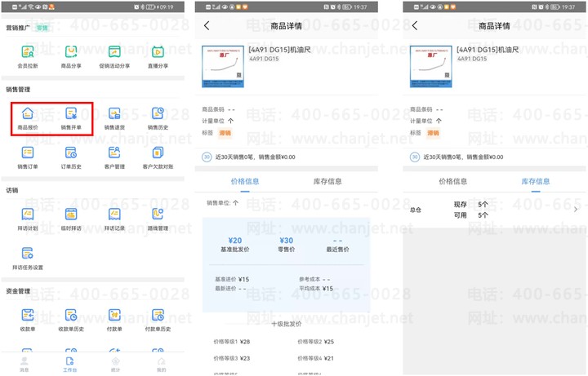
Task: Tap 价格等级2 ¥25 entry
Action: tap(316, 342)
